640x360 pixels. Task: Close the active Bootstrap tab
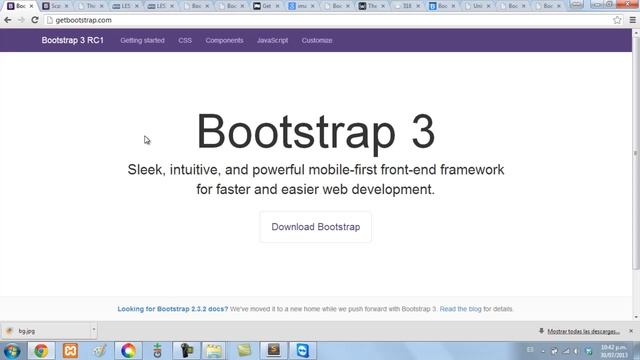(31, 6)
